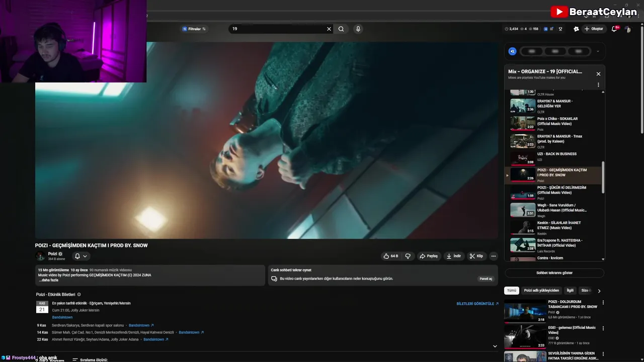Click Sohbet tekrarını göster button
This screenshot has height=362, width=644.
point(554,273)
